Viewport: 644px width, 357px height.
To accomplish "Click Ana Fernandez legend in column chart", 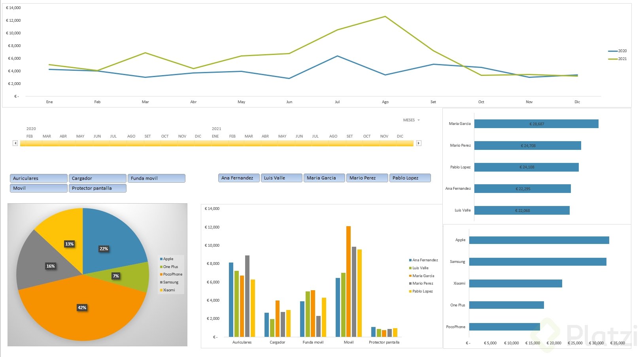I will (x=423, y=260).
